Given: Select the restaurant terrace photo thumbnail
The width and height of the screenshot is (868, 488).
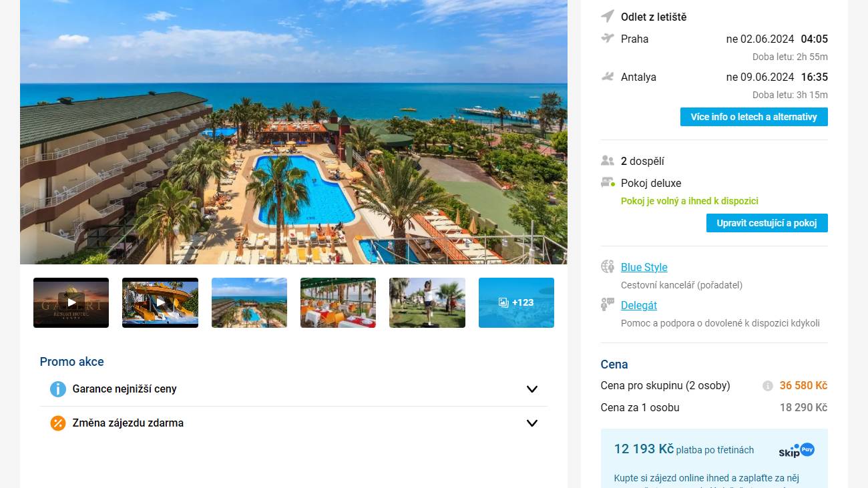Looking at the screenshot, I should [338, 302].
